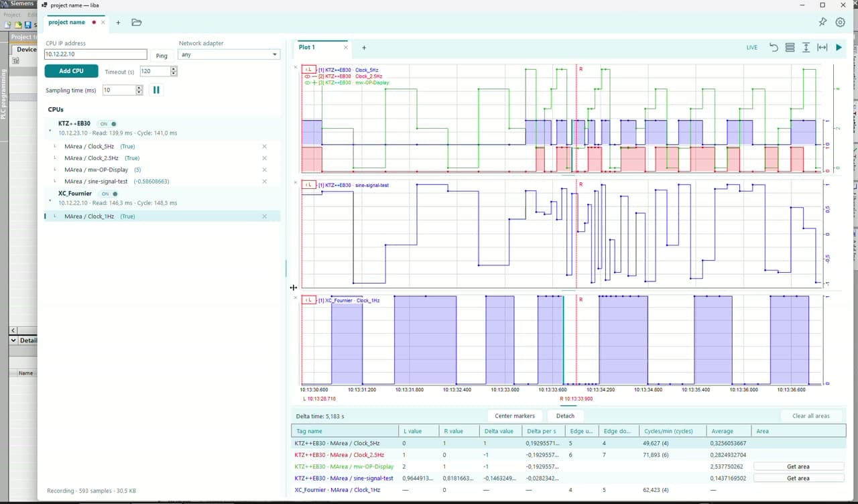Viewport: 858px width, 504px height.
Task: Click the Add CPU button
Action: [x=72, y=71]
